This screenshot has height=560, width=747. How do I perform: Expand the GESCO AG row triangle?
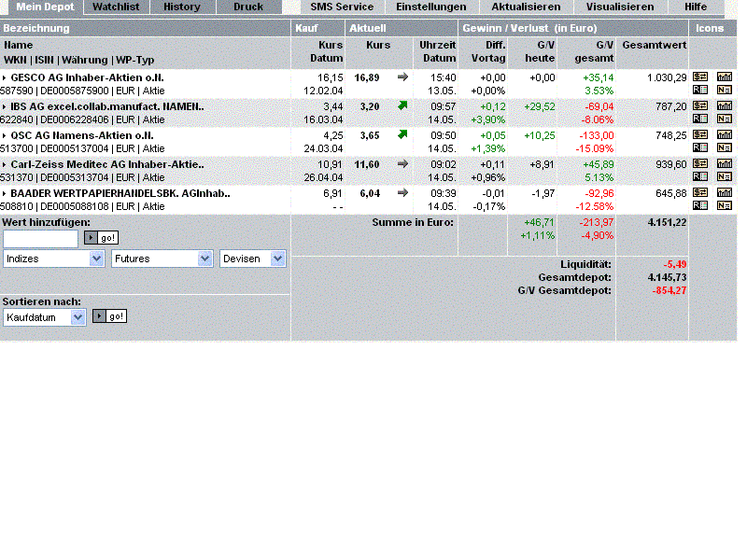[5, 77]
